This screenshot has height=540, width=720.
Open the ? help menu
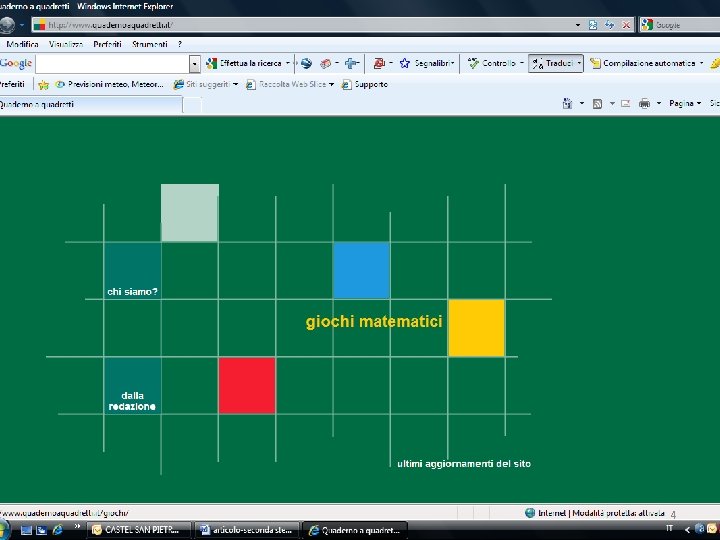point(180,45)
